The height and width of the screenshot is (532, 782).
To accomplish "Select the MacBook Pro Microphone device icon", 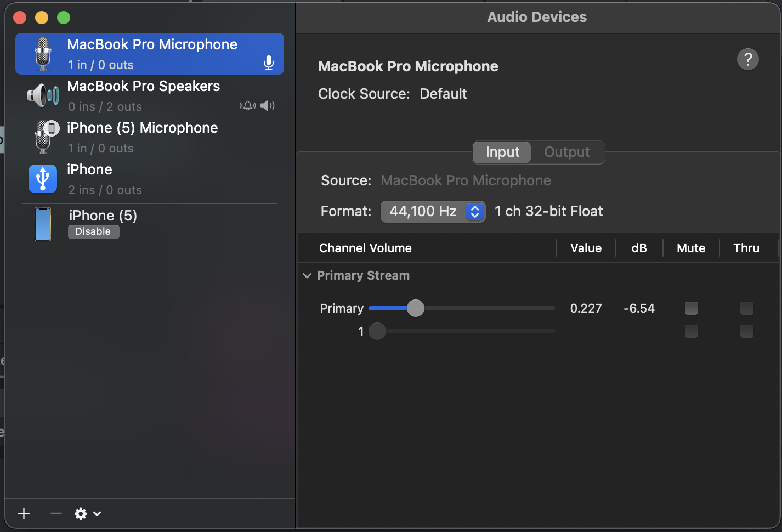I will coord(42,53).
